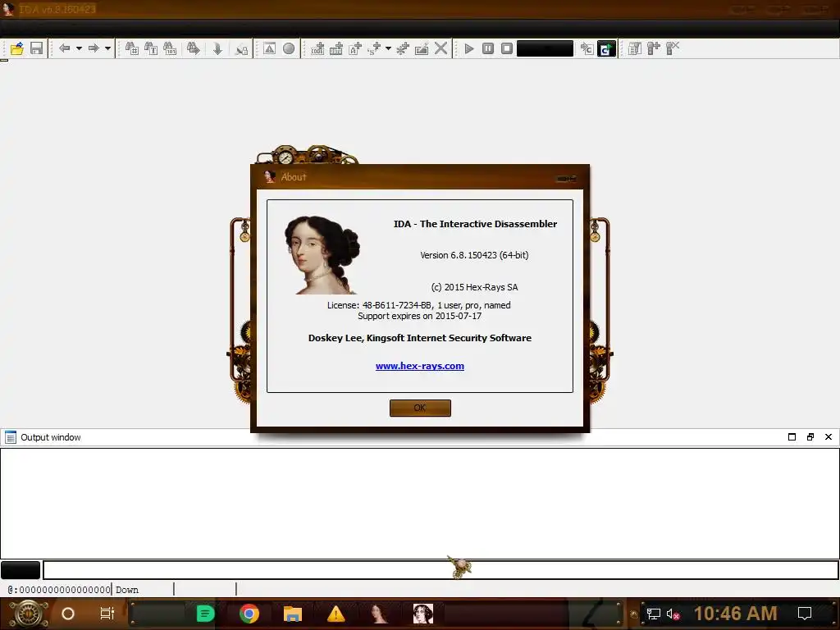Open the www.hex-rays.com link
This screenshot has width=840, height=630.
(420, 366)
